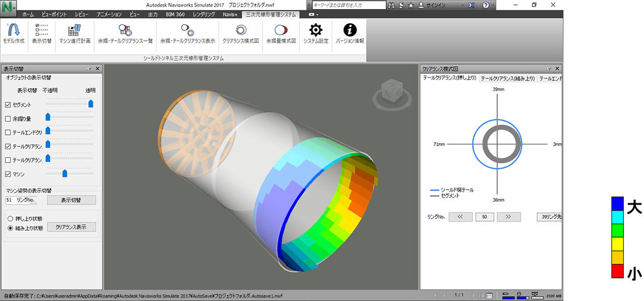Image resolution: width=644 pixels, height=301 pixels.
Task: Uncheck the セグメント checkbox
Action: click(x=8, y=105)
